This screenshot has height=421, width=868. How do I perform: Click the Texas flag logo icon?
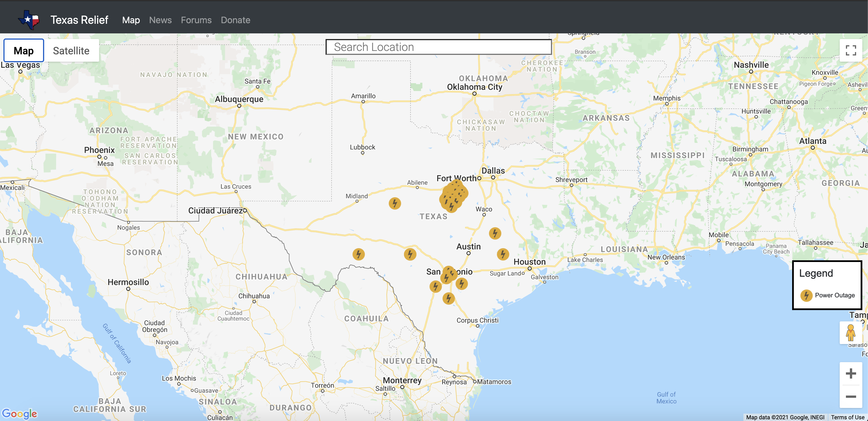[29, 20]
